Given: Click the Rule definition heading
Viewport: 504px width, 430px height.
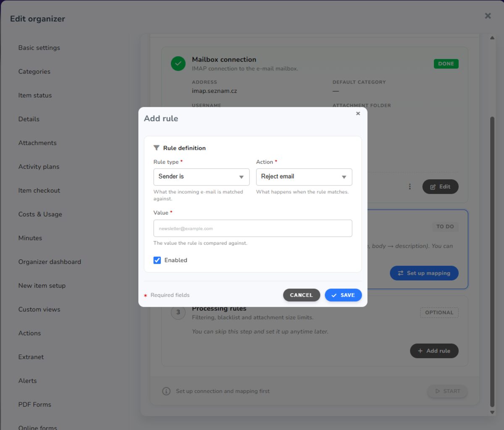Looking at the screenshot, I should point(184,148).
